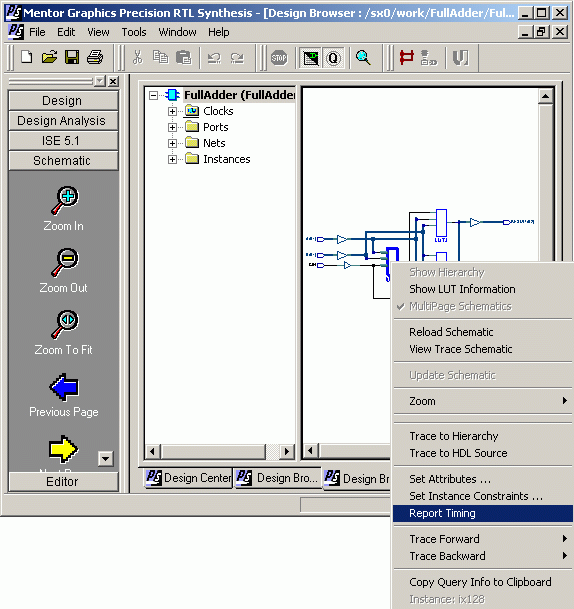Viewport: 574px width, 609px height.
Task: Select the FullAdder chip icon in tree
Action: pos(172,95)
